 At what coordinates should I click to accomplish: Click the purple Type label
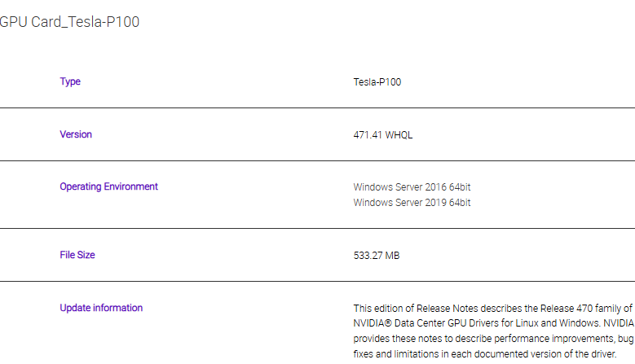tap(70, 81)
